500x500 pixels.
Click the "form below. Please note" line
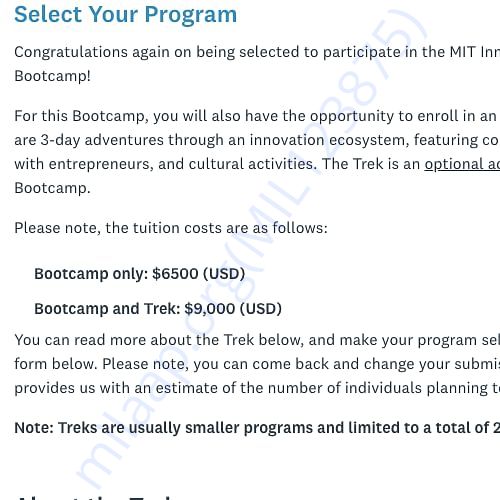[x=257, y=364]
